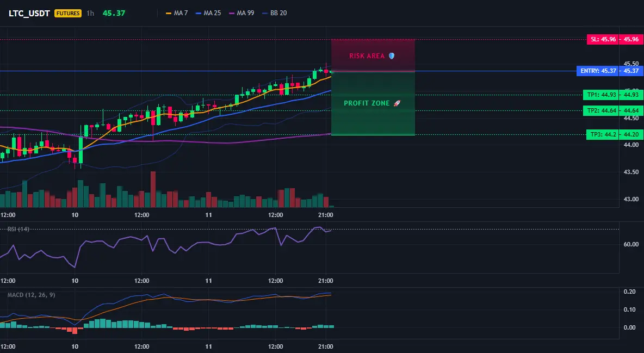
Task: Select the TP1: 44.93 label
Action: pos(601,95)
